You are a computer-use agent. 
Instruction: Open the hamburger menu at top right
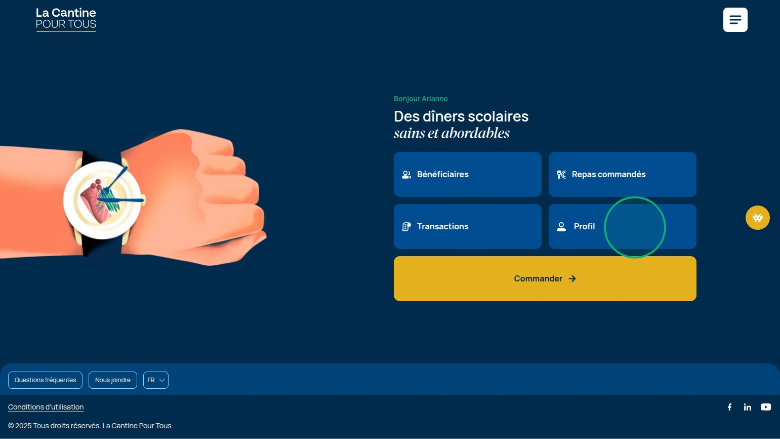[735, 20]
